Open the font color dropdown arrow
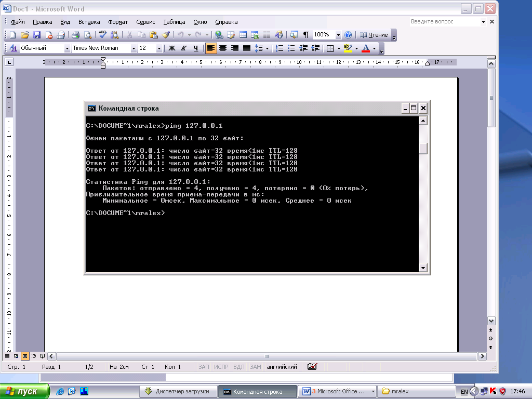 point(374,48)
